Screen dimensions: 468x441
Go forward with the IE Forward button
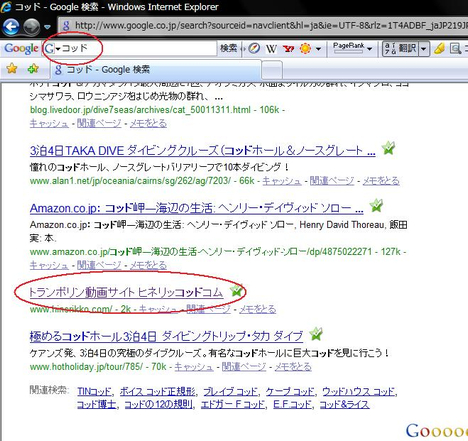point(32,27)
